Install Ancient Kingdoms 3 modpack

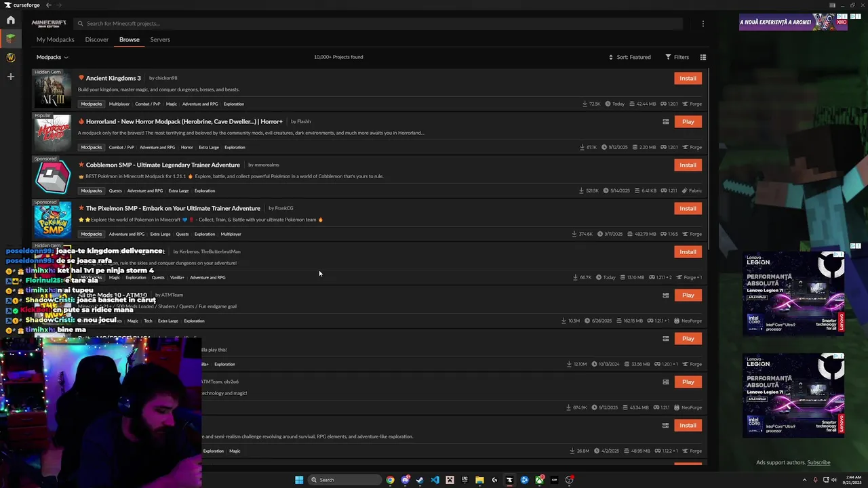688,78
